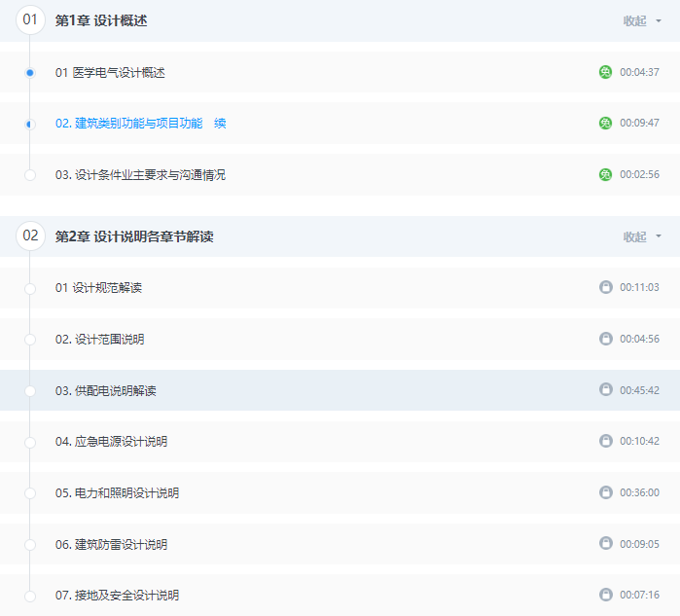Click the progress dot for 供配电说明解读

coord(30,391)
